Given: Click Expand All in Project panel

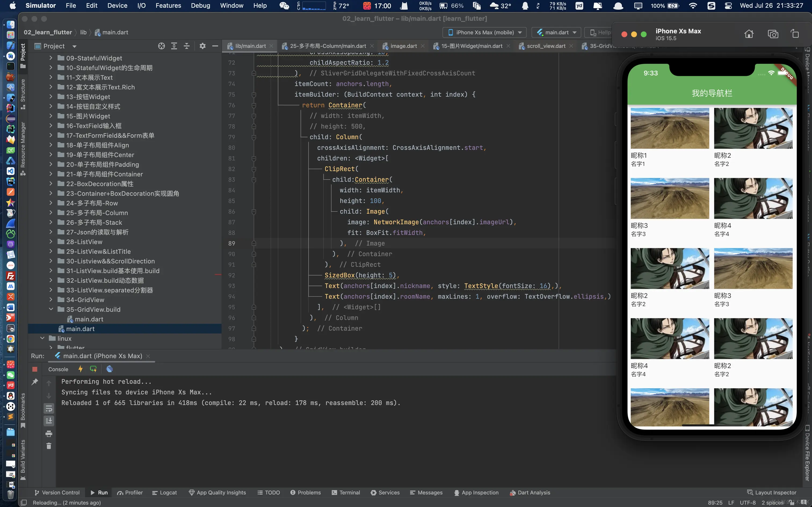Looking at the screenshot, I should 174,46.
